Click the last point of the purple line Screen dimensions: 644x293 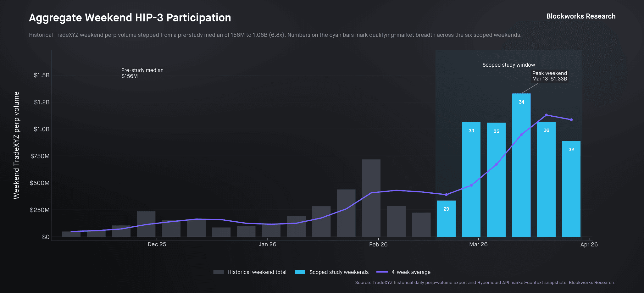pyautogui.click(x=571, y=120)
